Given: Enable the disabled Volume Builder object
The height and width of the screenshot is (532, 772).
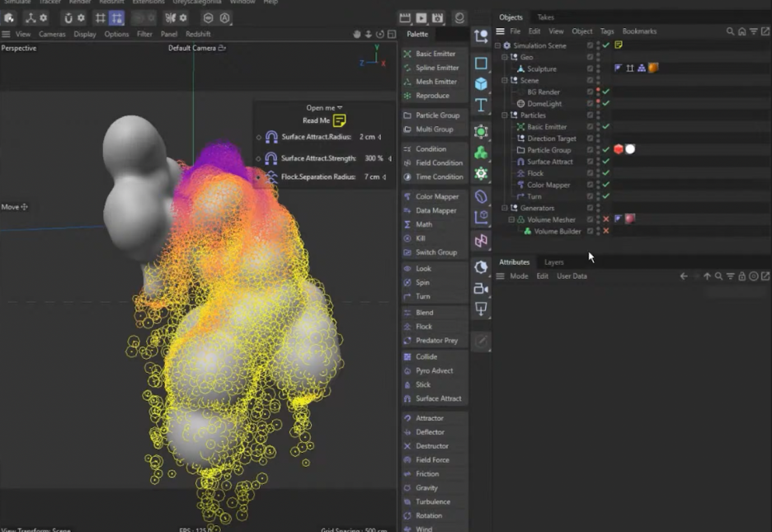Looking at the screenshot, I should (x=606, y=231).
